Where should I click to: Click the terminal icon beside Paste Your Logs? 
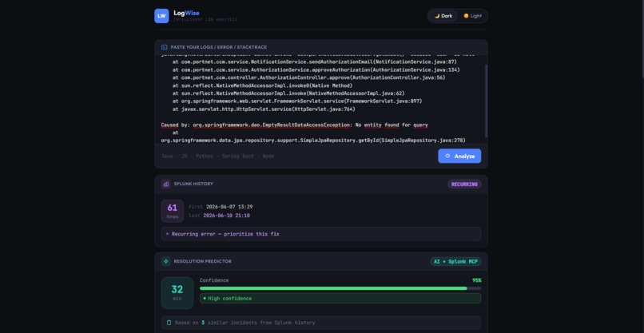tap(165, 47)
